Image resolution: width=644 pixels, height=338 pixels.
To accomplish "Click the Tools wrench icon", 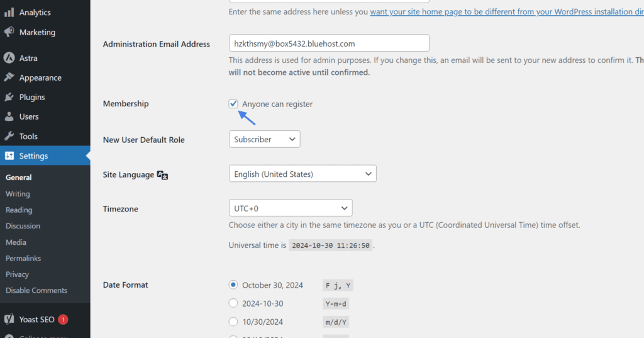I will pos(9,136).
